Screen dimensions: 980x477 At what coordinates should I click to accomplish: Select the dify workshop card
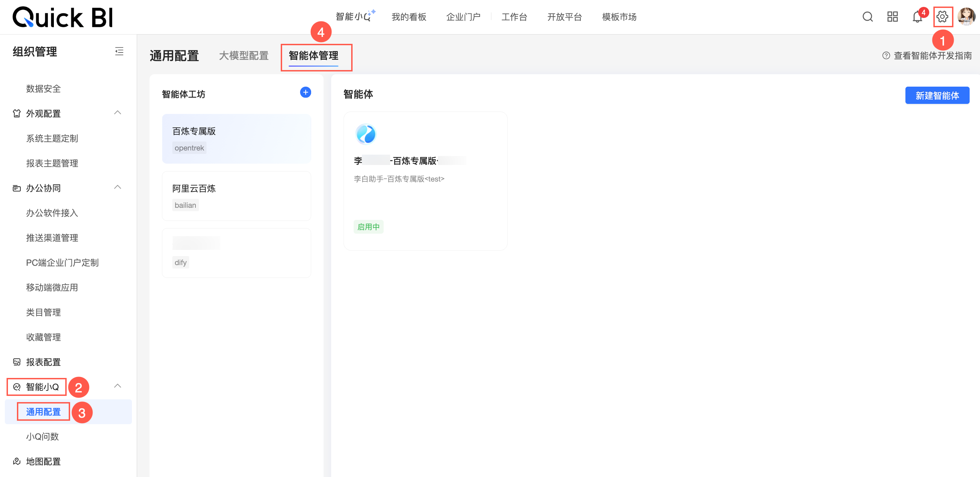[237, 253]
